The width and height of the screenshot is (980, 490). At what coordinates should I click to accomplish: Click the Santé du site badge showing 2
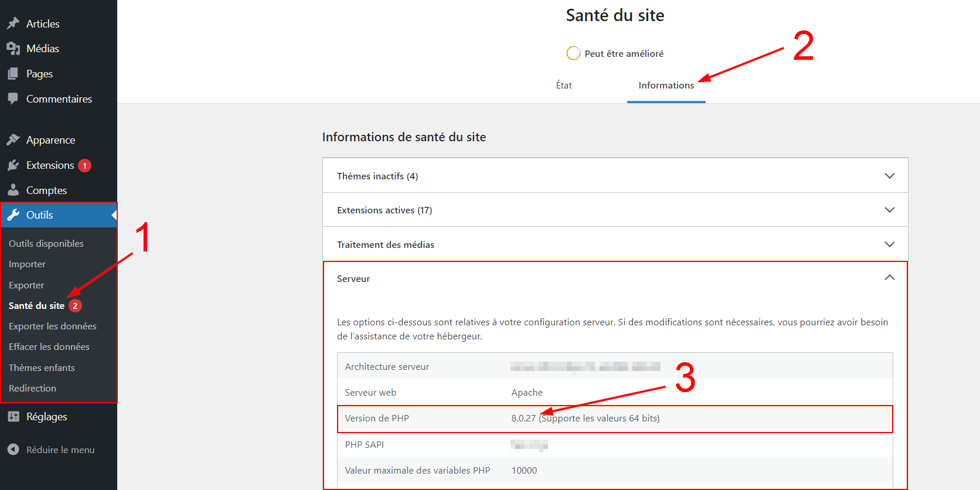point(75,306)
